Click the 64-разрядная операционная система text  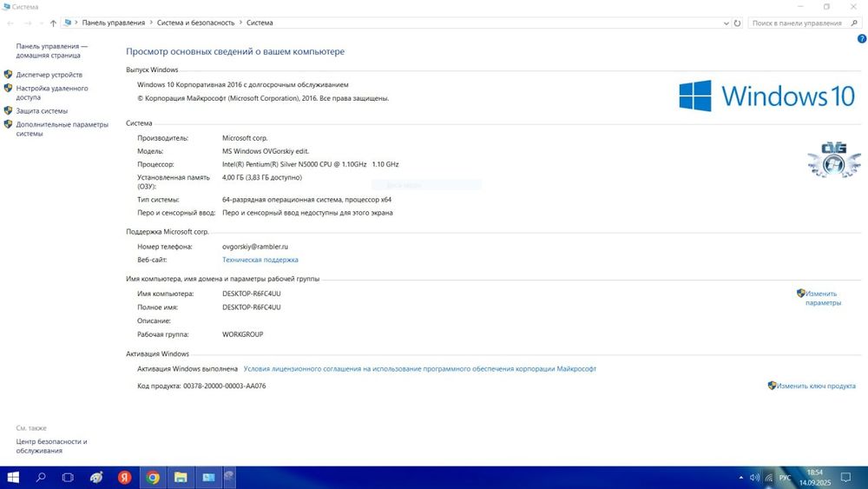[x=306, y=200]
